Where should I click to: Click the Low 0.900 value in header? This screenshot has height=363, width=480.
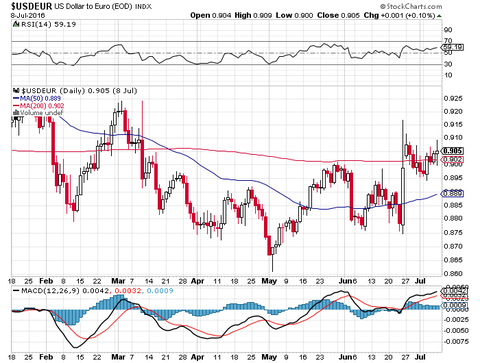tap(294, 15)
